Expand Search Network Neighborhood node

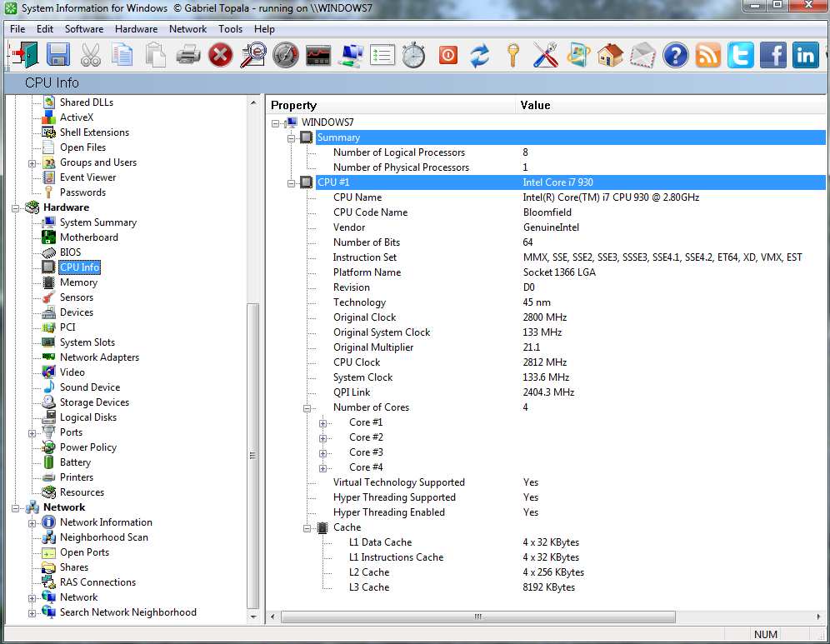(32, 613)
